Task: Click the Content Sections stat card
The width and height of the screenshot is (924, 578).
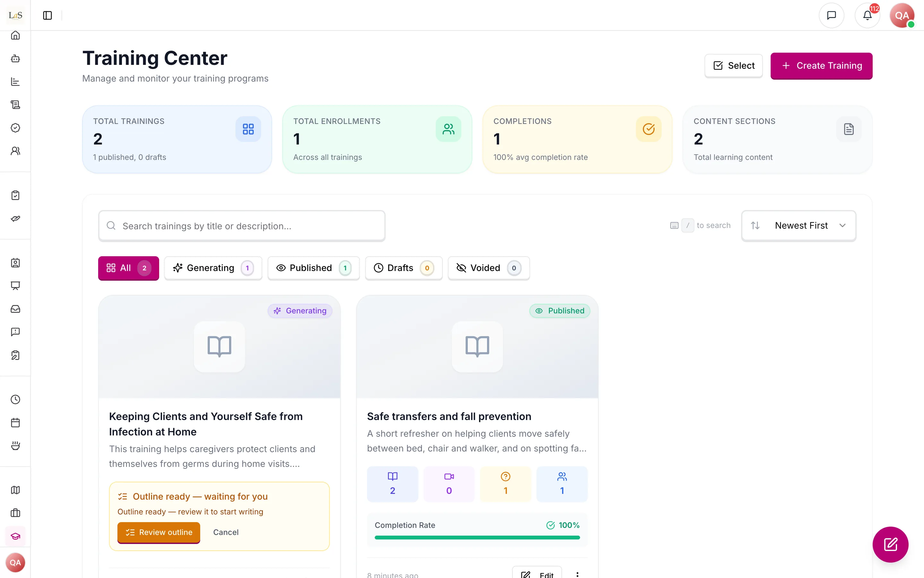Action: click(777, 139)
